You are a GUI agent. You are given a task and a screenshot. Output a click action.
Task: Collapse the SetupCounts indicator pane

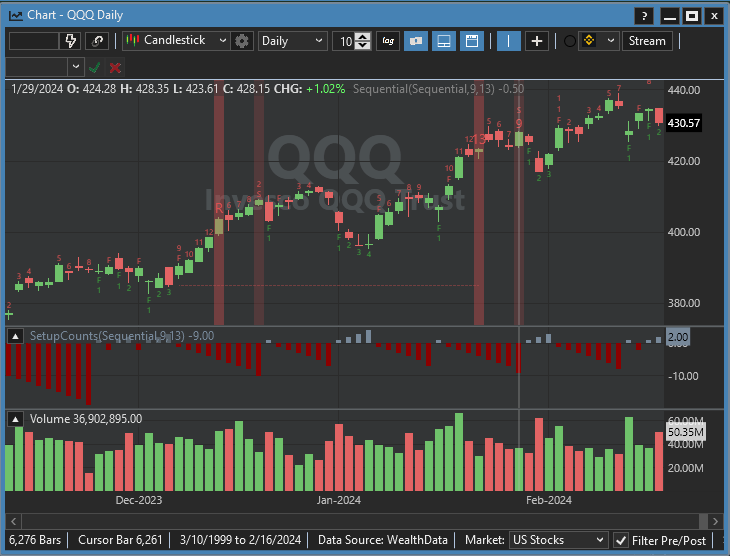16,337
